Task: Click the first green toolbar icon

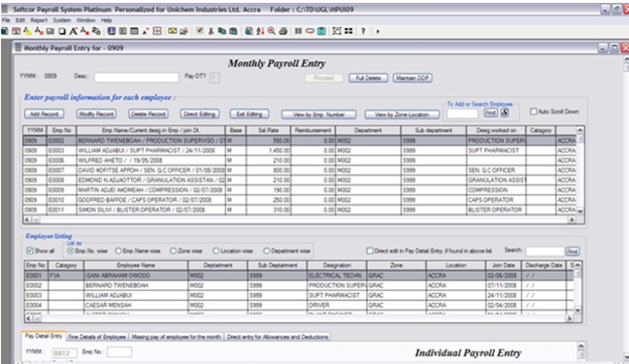Action: pos(5,31)
